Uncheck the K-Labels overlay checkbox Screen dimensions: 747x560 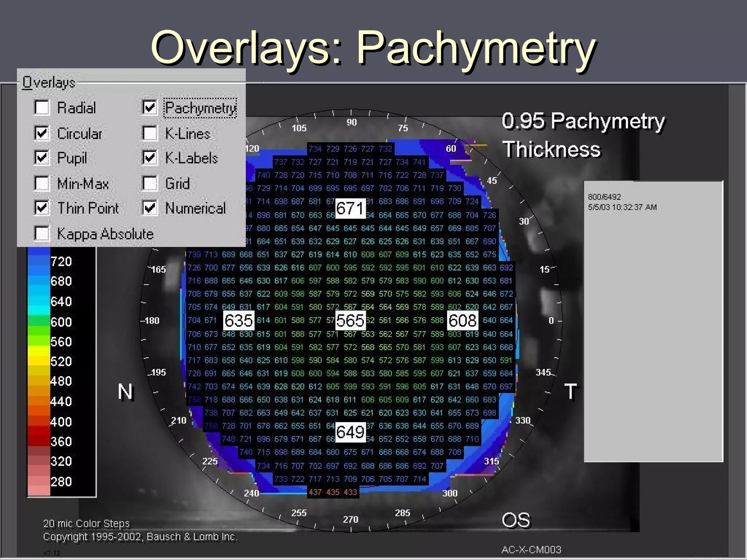[x=150, y=158]
